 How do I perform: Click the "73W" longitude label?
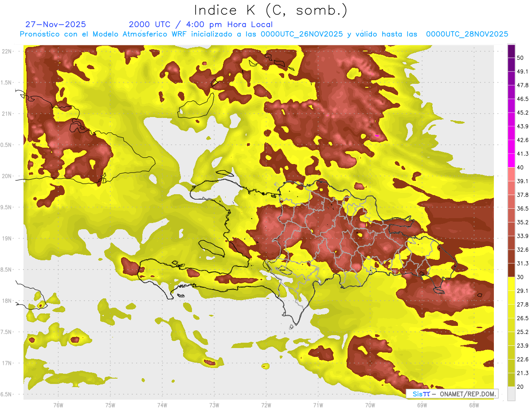coord(214,405)
